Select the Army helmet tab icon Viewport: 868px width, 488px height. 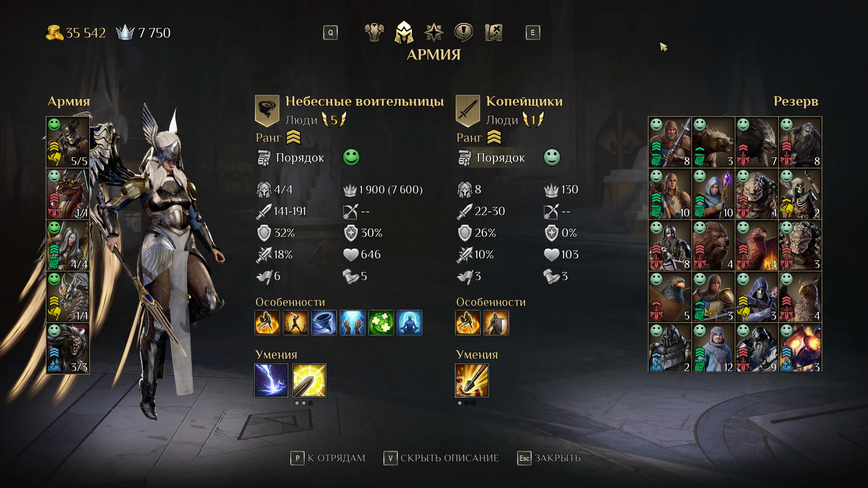tap(404, 33)
